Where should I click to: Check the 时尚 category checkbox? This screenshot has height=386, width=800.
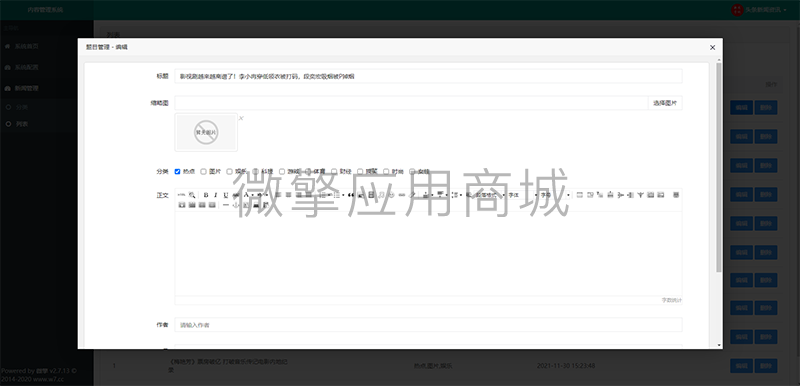[x=386, y=171]
